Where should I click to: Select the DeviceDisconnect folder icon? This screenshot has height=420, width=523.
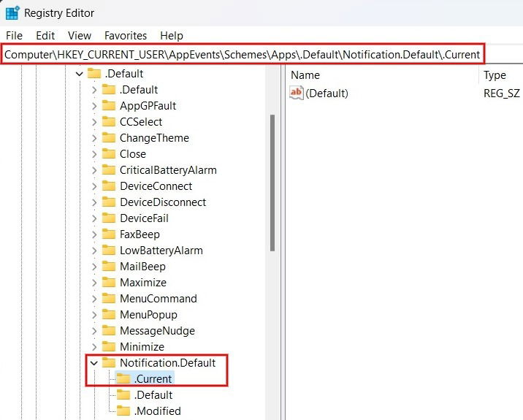[x=109, y=202]
